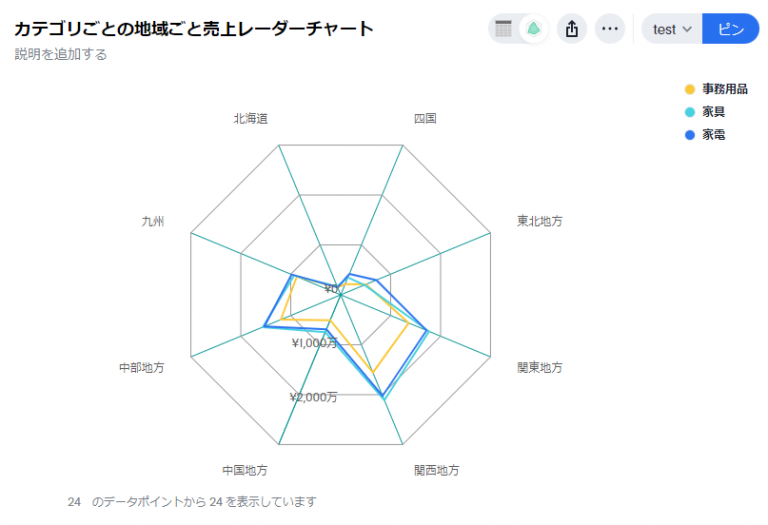Viewport: 768px width, 525px height.
Task: Click the share icon
Action: [x=572, y=29]
